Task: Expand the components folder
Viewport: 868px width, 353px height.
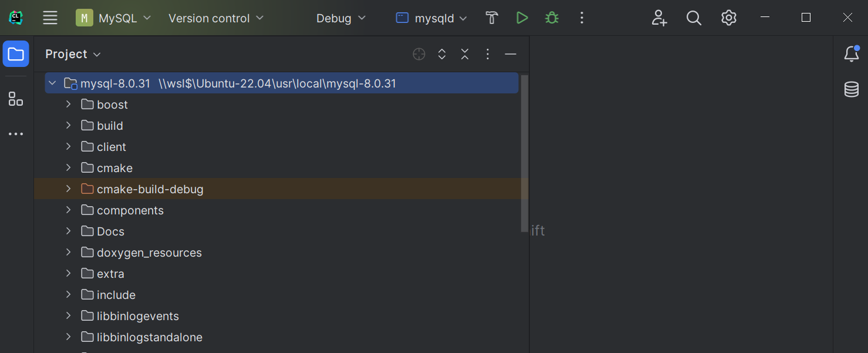Action: [x=69, y=210]
